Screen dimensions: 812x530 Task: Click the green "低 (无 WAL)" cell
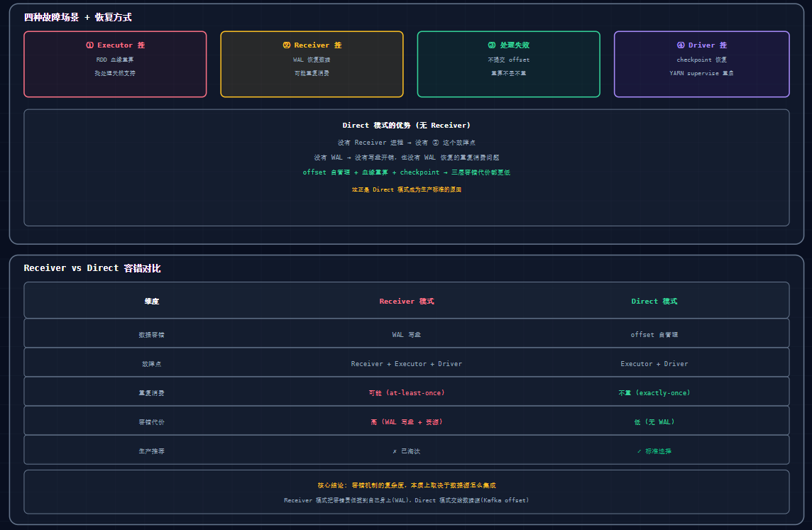coord(654,422)
